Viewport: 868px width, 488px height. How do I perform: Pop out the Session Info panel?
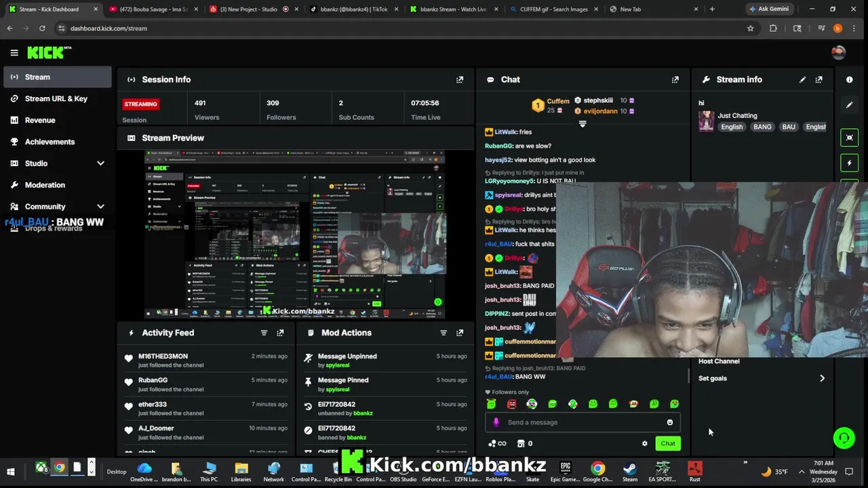(460, 79)
